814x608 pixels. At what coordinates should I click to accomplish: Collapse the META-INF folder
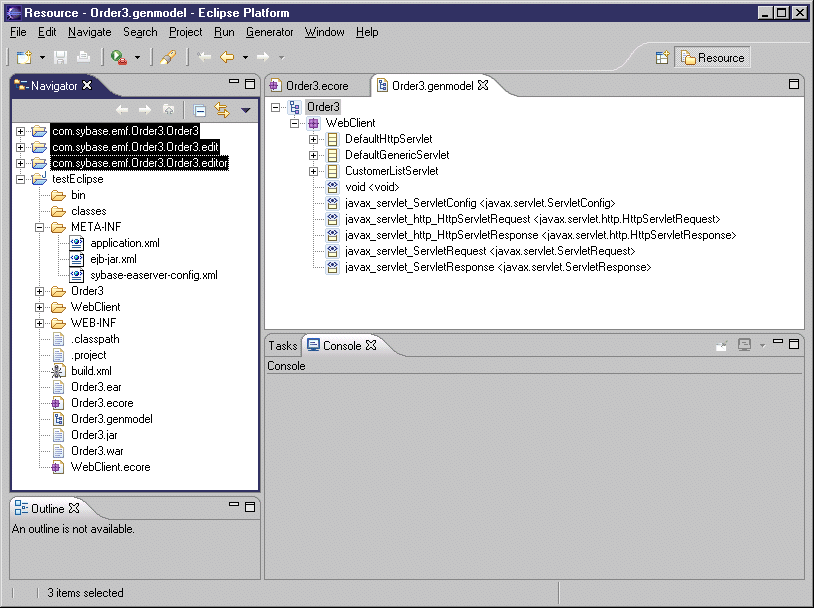40,227
